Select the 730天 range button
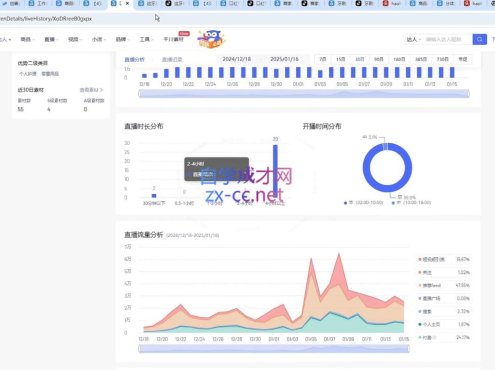This screenshot has width=495, height=370. 442,59
